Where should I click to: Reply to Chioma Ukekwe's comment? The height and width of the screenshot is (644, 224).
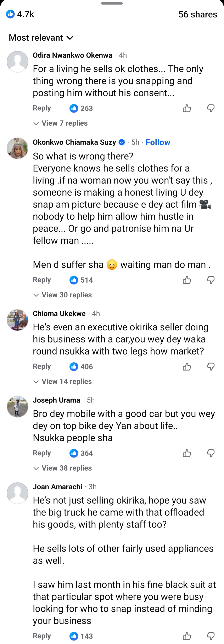point(42,367)
